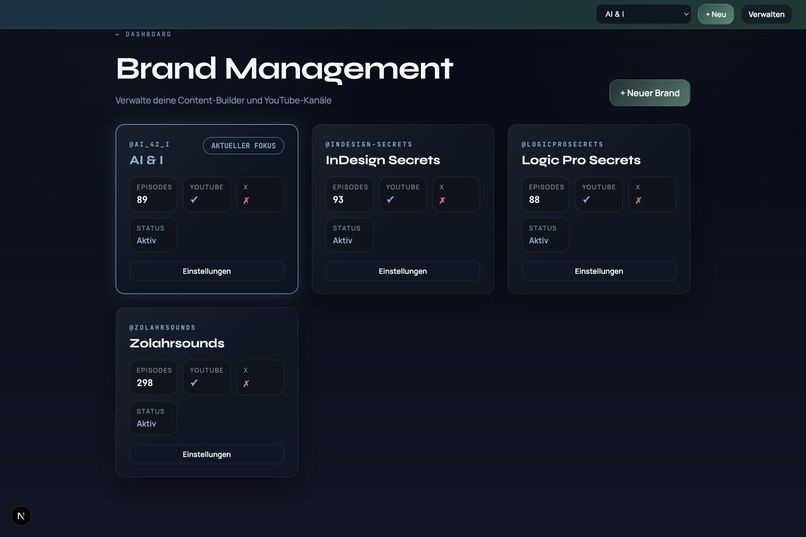The image size is (806, 537).
Task: Click Aktiv status in InDesign Secrets card
Action: (342, 240)
